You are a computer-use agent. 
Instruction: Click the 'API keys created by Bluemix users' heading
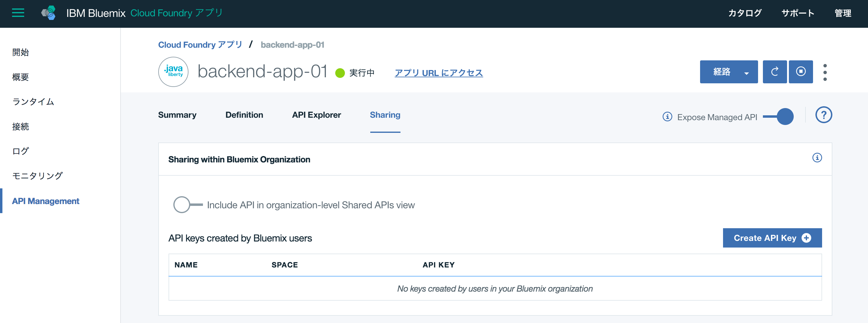click(240, 238)
